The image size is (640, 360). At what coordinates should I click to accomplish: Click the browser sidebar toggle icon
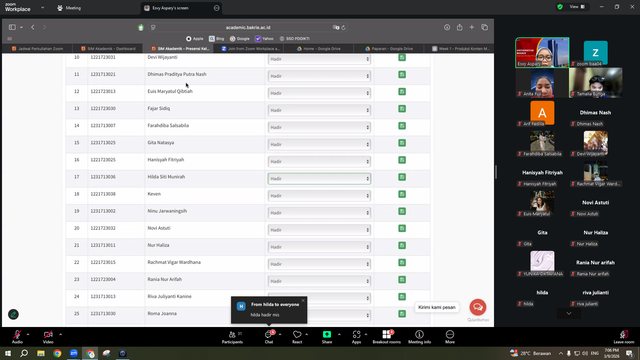(x=12, y=27)
